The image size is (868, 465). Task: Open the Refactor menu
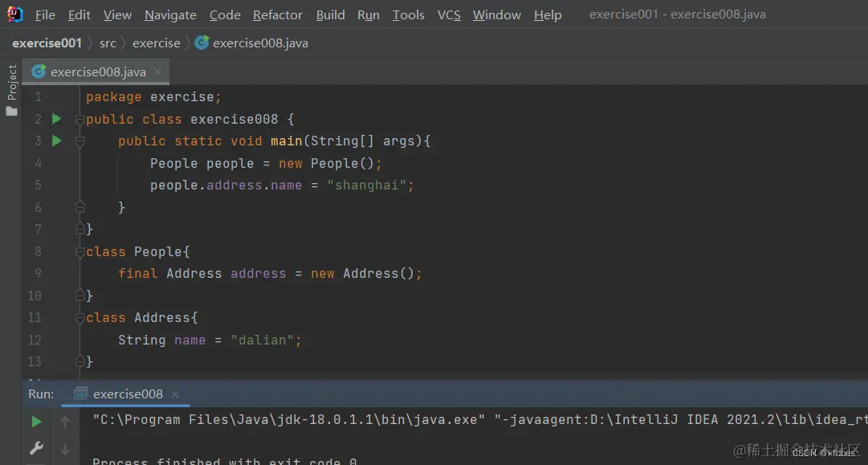tap(278, 15)
